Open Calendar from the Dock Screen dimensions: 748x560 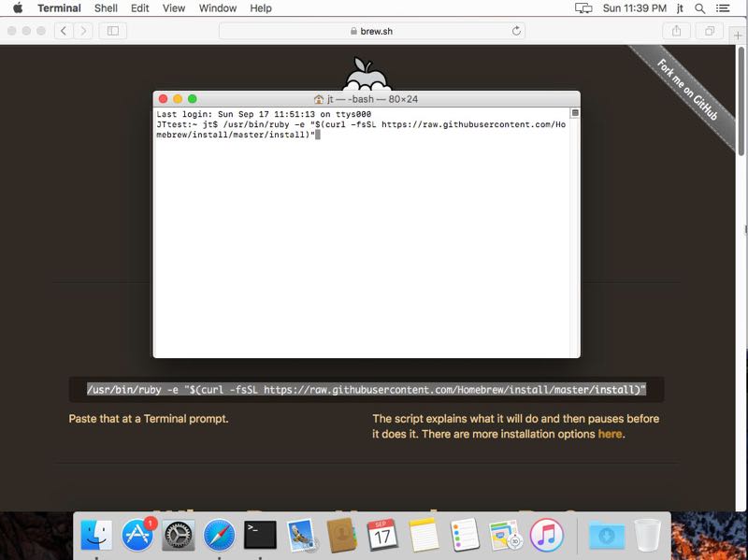tap(382, 534)
